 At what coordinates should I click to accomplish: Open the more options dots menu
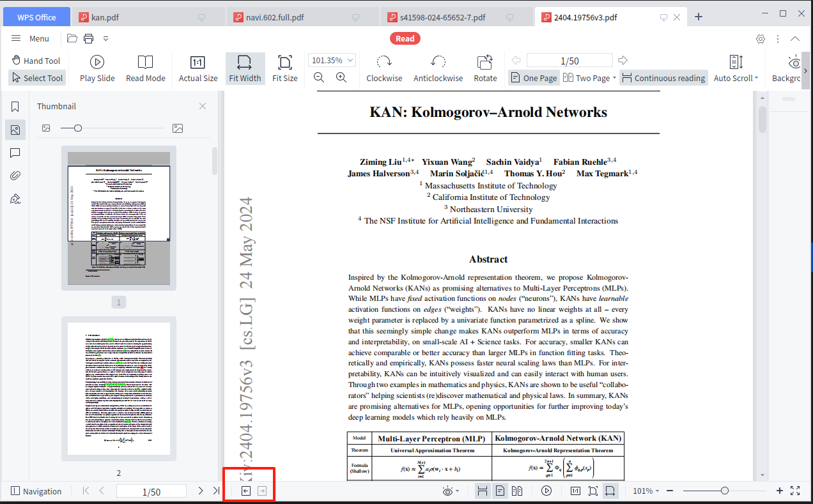778,38
